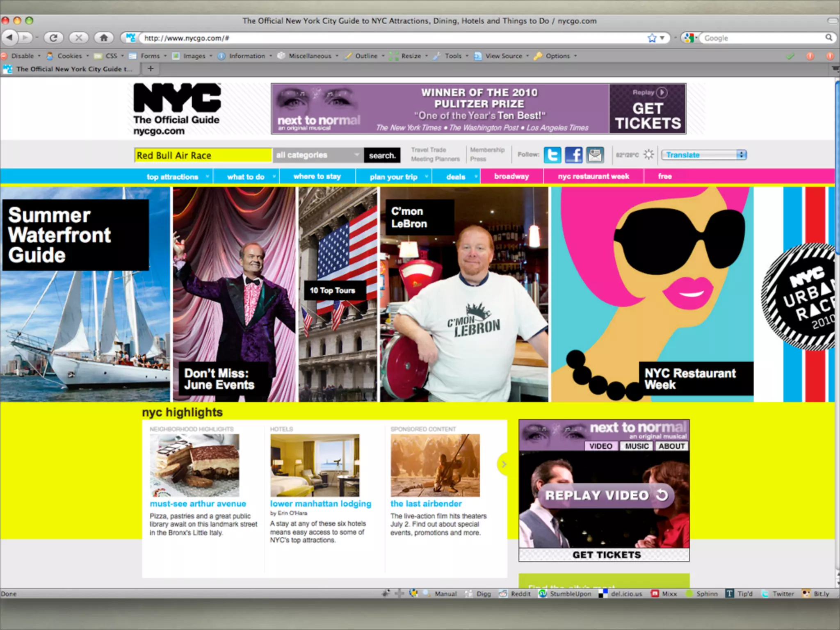Image resolution: width=840 pixels, height=630 pixels.
Task: Click the next arrow on highlights carousel
Action: (503, 464)
